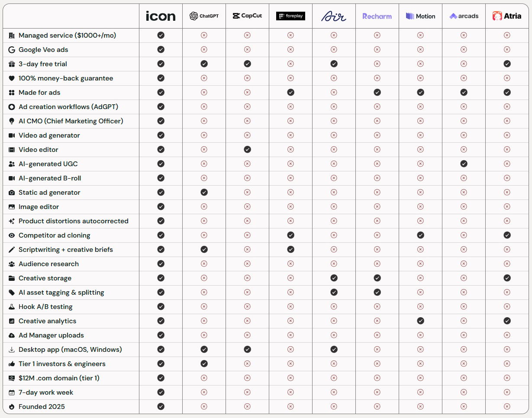Click the cloud icon beside Ad Manager uploads
Screen dimensions: 532x418
click(x=12, y=335)
